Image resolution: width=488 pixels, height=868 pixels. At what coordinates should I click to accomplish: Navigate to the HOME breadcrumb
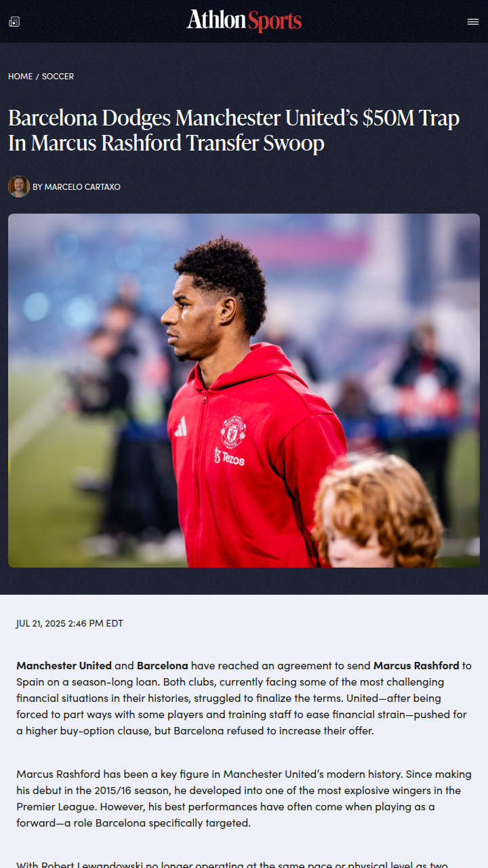pos(20,77)
